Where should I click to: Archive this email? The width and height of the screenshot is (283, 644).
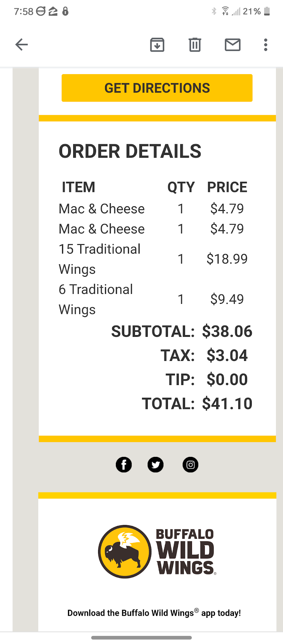point(157,45)
